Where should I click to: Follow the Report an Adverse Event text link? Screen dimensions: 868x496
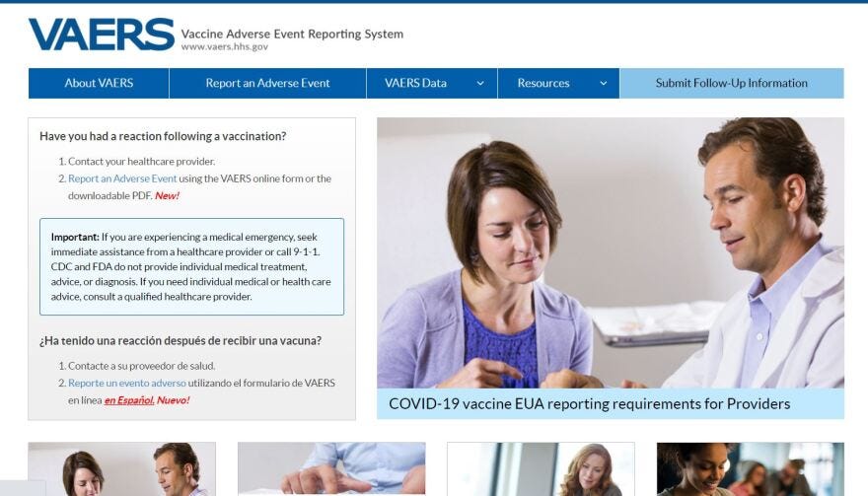coord(122,178)
